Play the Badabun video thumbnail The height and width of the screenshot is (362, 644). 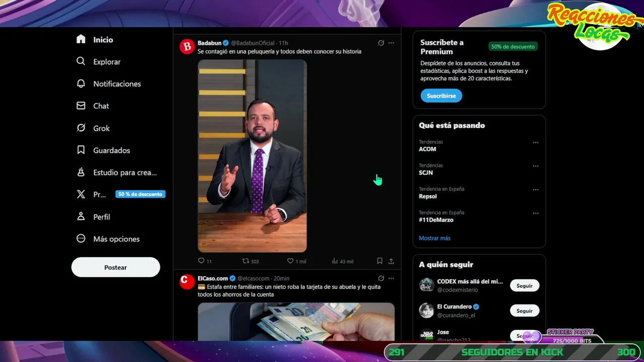252,156
